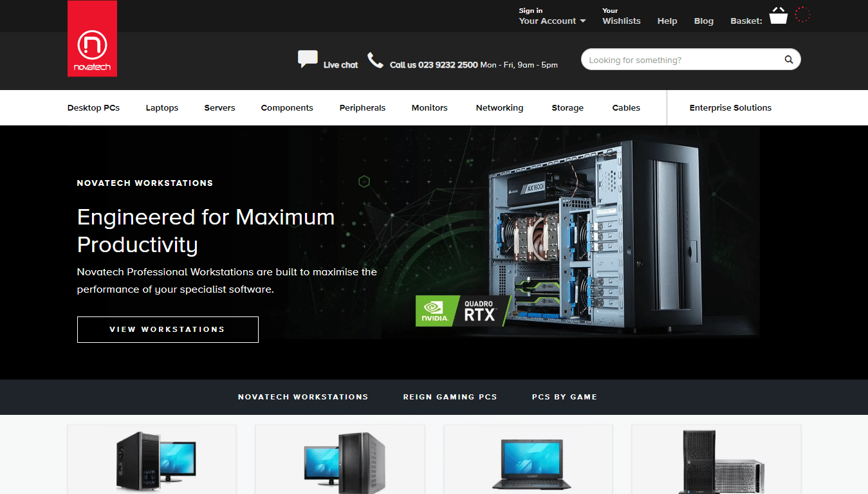Viewport: 868px width, 494px height.
Task: Click phone number 023 9232 2500
Action: coord(448,65)
